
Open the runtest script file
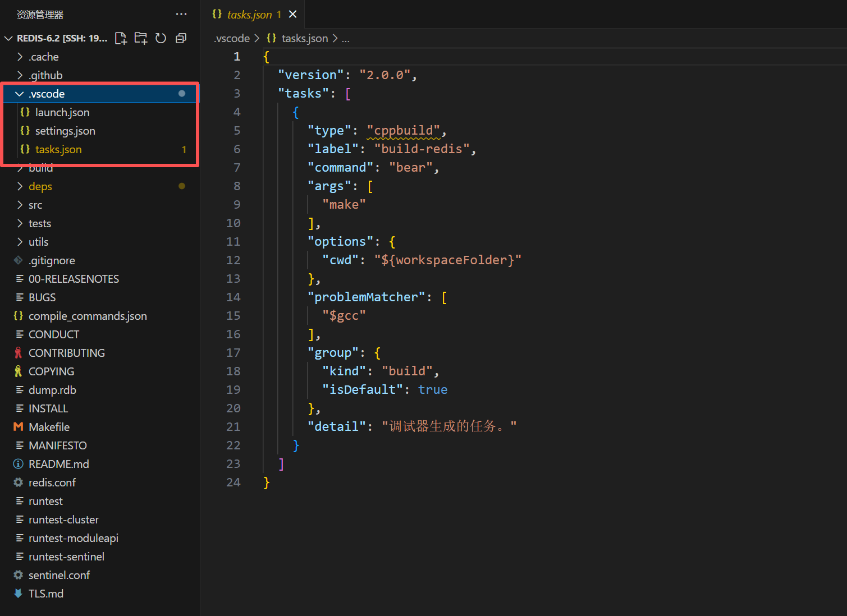pos(100,501)
